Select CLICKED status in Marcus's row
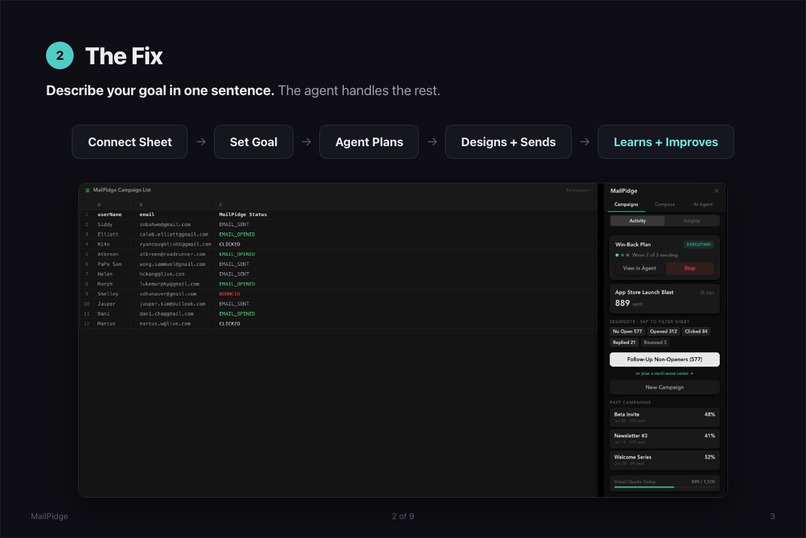 click(229, 324)
